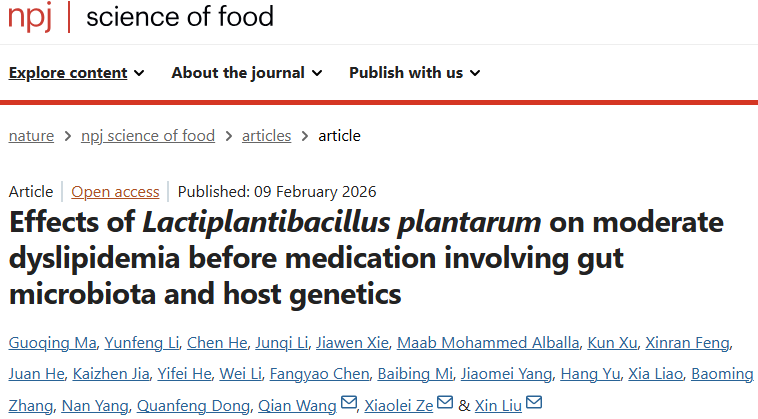
Task: Click author Maab Mohammed Alballa
Action: pyautogui.click(x=488, y=344)
